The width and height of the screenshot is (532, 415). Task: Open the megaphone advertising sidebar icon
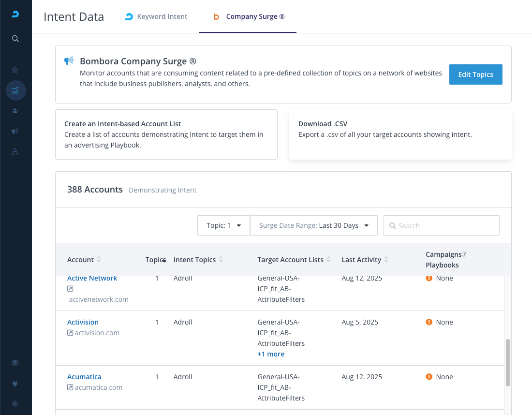click(x=15, y=131)
